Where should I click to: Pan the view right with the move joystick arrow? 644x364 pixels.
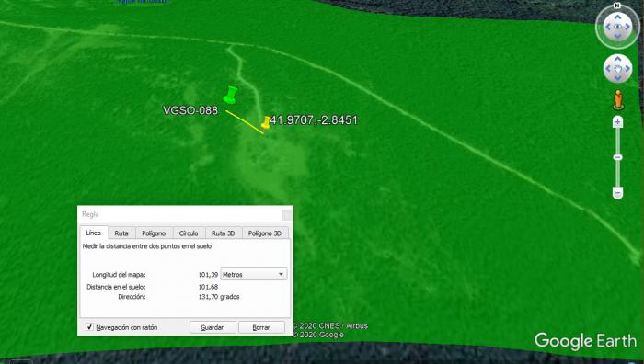pyautogui.click(x=628, y=69)
